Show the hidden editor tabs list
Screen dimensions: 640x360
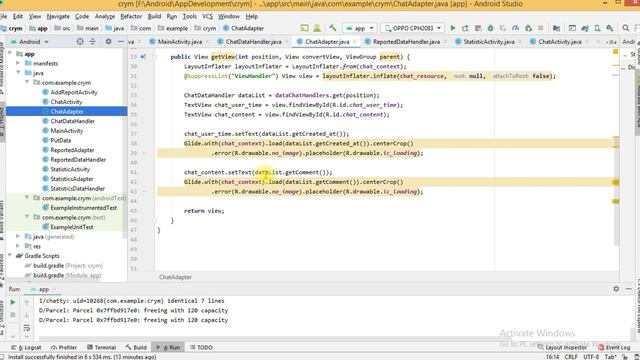(x=611, y=42)
